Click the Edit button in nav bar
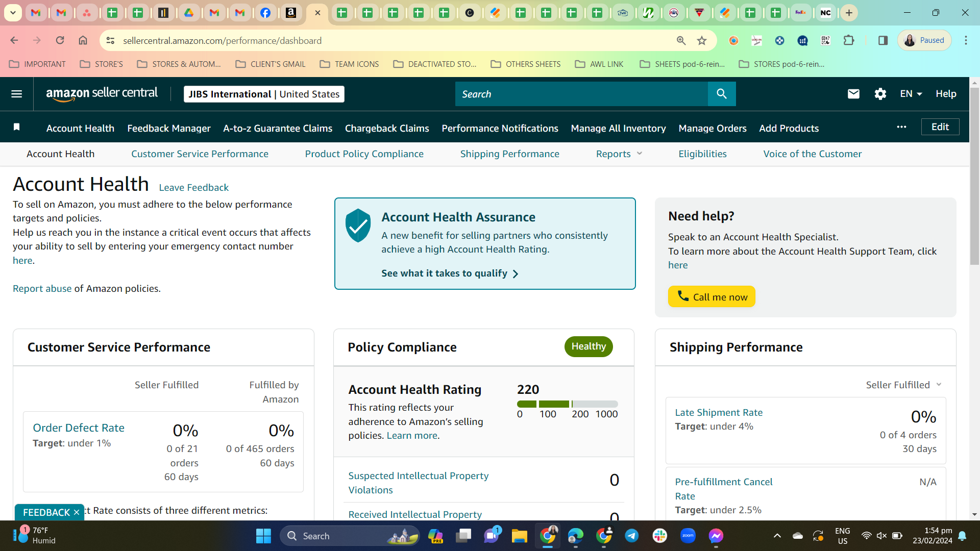 coord(940,127)
